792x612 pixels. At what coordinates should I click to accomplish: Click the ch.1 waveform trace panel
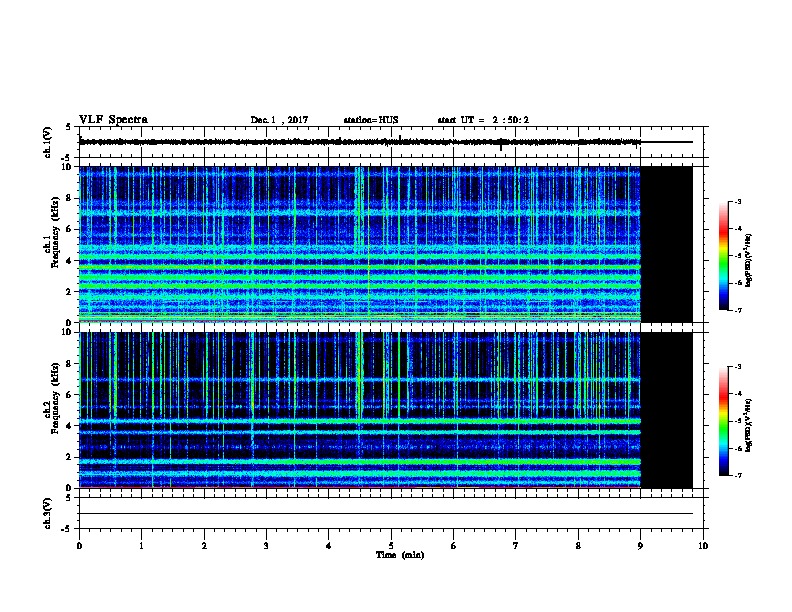pos(391,142)
